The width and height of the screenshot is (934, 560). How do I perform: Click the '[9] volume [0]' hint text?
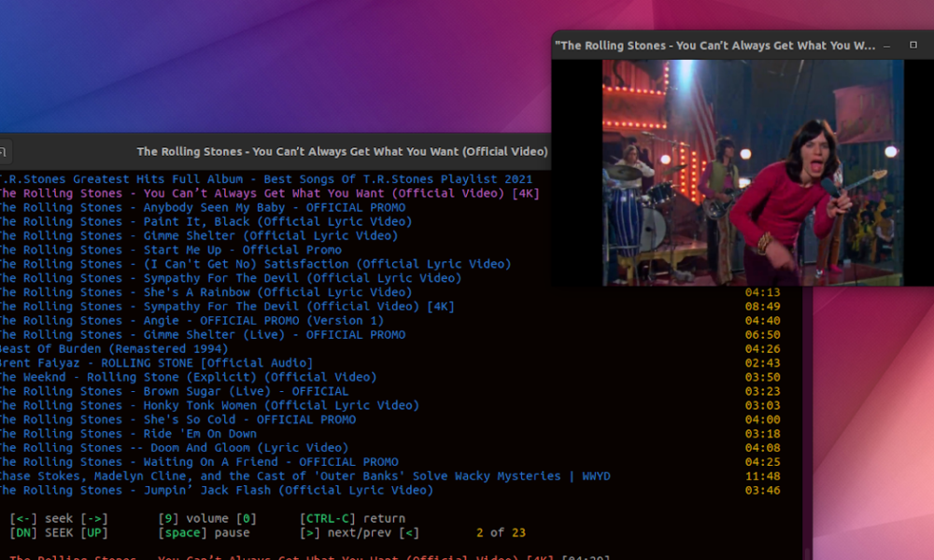[207, 518]
